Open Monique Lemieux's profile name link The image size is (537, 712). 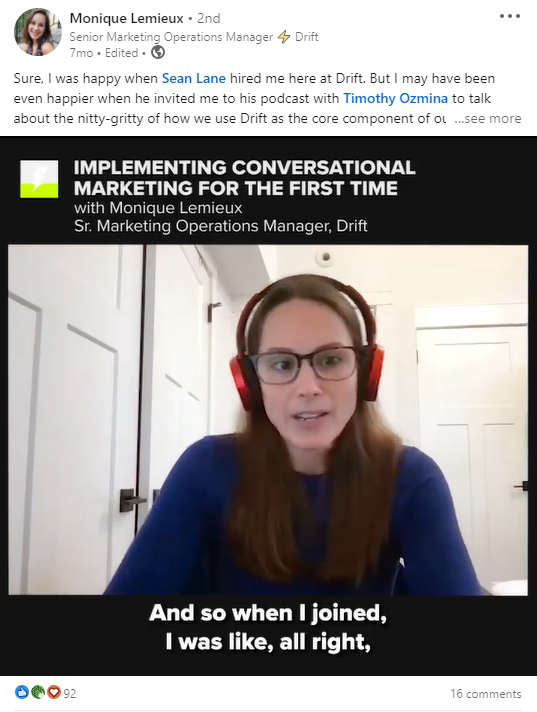pos(126,18)
